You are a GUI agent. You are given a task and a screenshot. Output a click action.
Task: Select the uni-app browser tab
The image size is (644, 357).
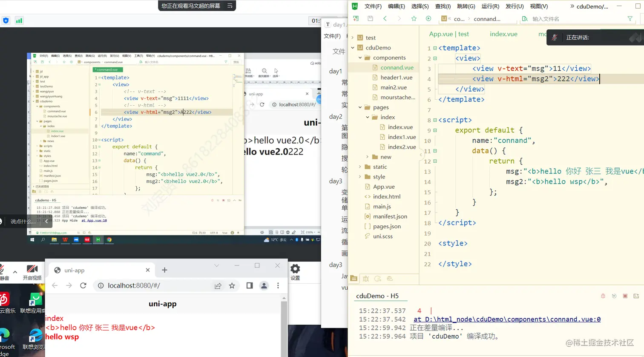102,270
